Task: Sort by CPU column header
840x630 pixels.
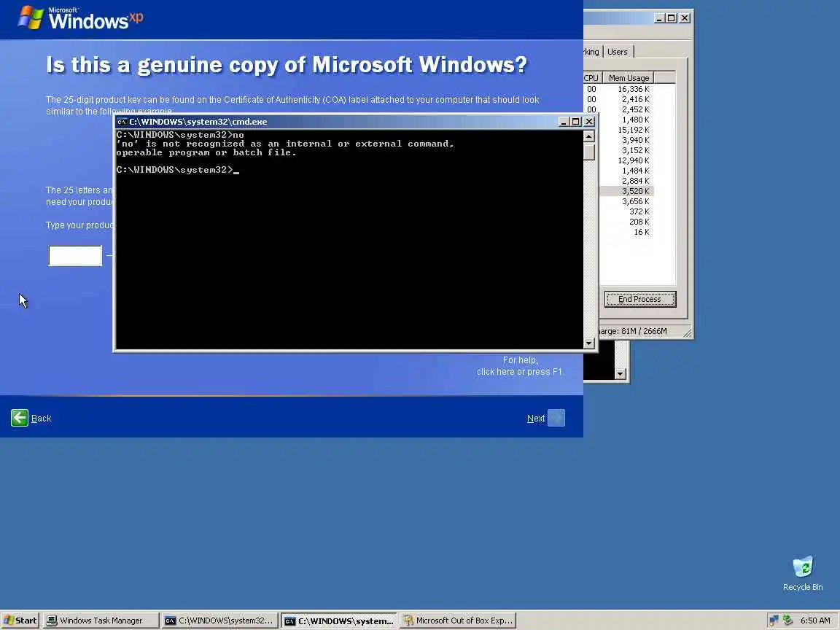Action: pos(593,78)
